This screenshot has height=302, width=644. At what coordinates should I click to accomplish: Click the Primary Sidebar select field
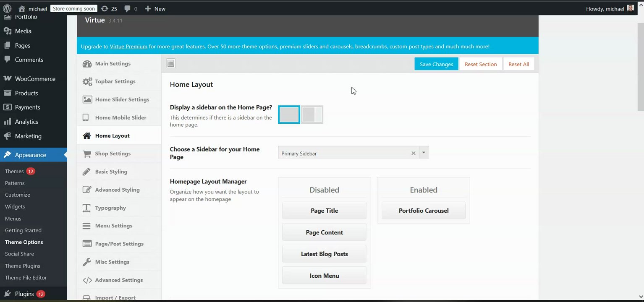pos(353,153)
